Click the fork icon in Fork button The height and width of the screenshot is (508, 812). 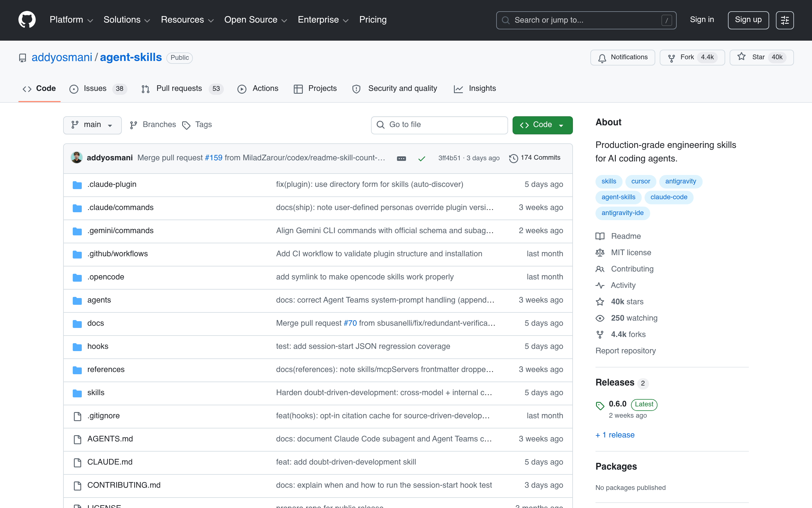[x=671, y=58]
